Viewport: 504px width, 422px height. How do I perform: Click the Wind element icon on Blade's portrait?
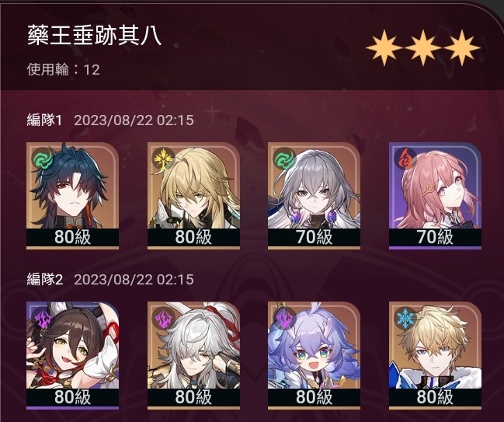coord(43,159)
